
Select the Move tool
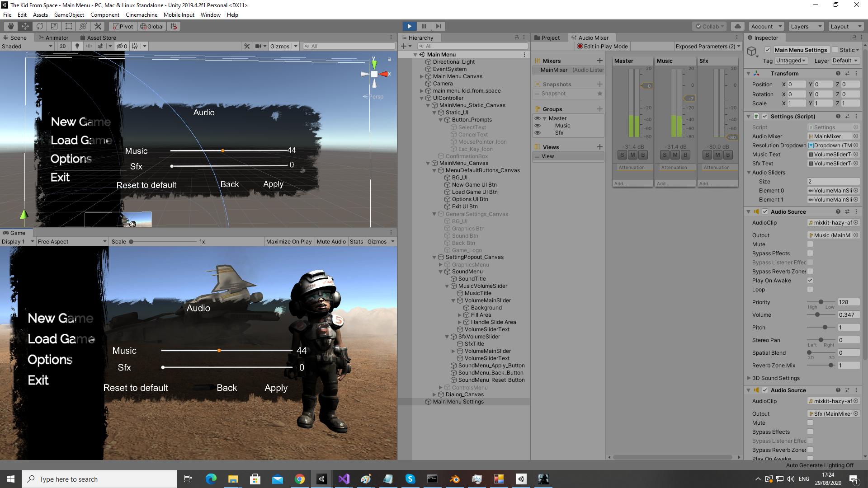25,26
